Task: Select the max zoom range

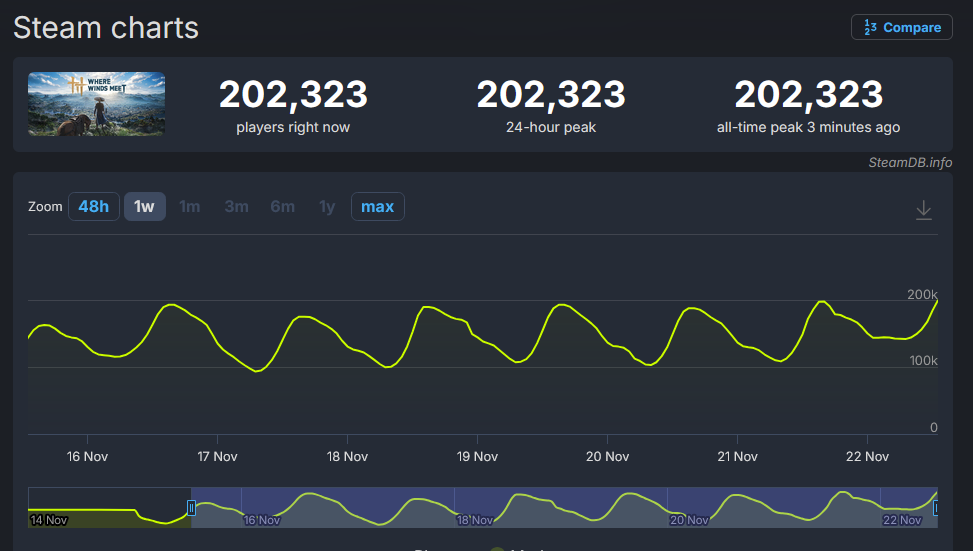Action: (x=378, y=207)
